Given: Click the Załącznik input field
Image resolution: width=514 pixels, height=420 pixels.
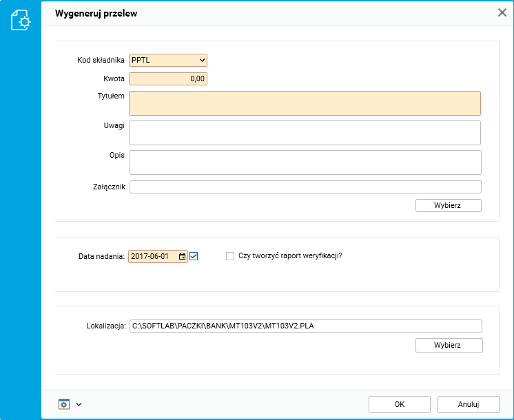Looking at the screenshot, I should 305,187.
